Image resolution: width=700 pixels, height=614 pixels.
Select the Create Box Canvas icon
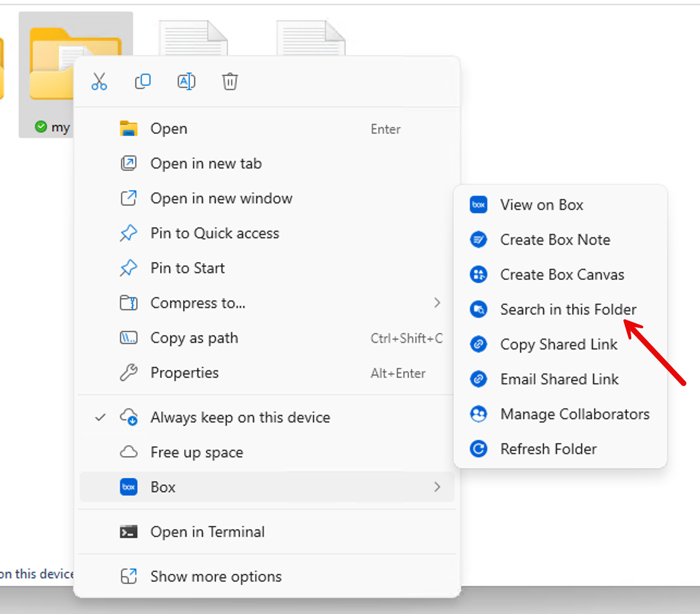tap(478, 274)
